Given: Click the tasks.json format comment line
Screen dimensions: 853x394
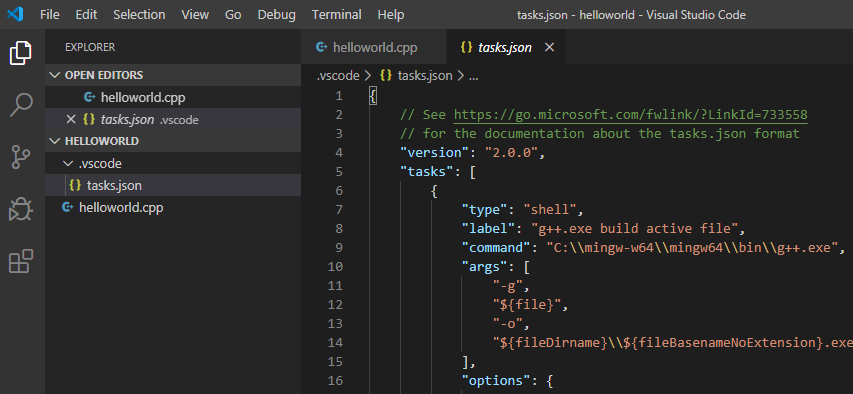Looking at the screenshot, I should [600, 134].
